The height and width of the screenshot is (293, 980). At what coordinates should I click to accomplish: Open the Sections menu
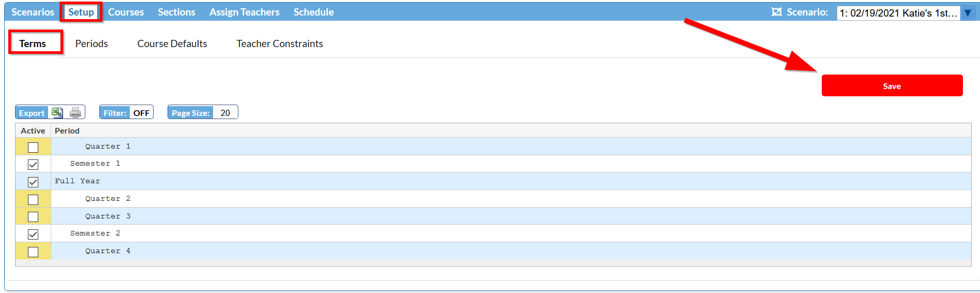[x=176, y=12]
